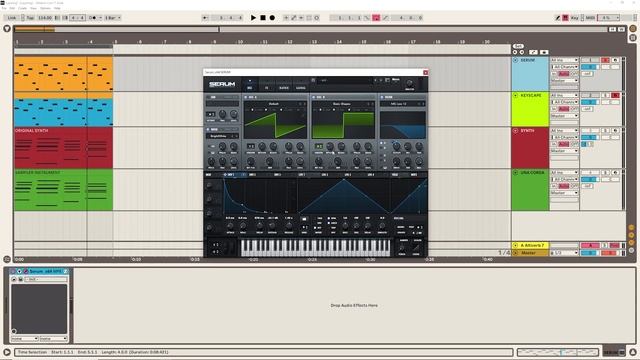
Task: Solo the SYNTH track
Action: coord(605,131)
